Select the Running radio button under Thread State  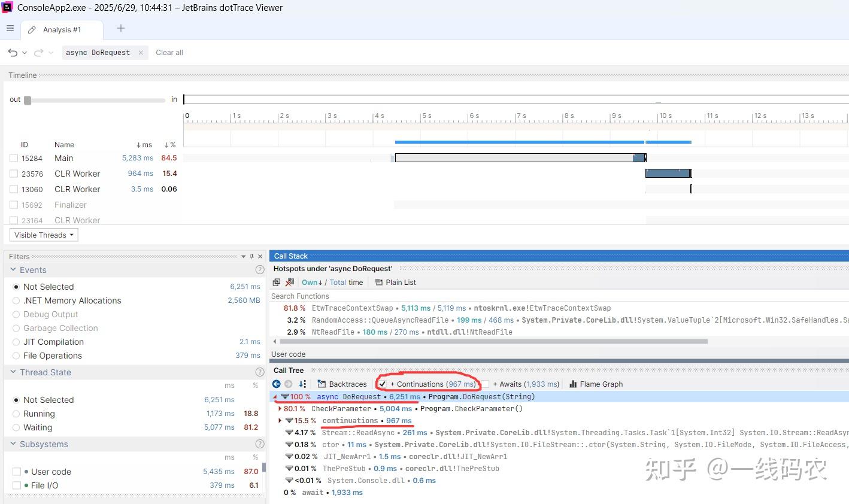tap(17, 414)
